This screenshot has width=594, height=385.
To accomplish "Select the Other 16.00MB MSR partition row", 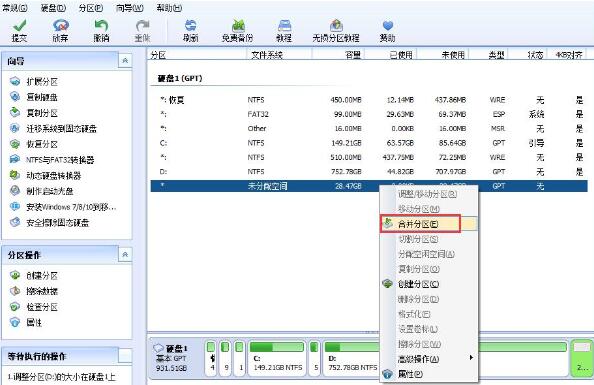I will point(369,129).
